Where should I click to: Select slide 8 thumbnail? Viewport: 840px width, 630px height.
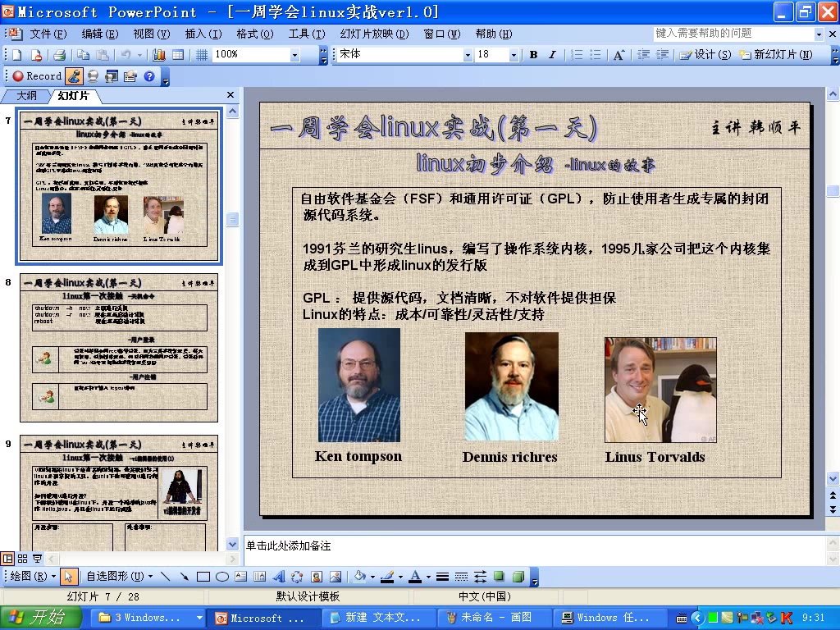[119, 348]
